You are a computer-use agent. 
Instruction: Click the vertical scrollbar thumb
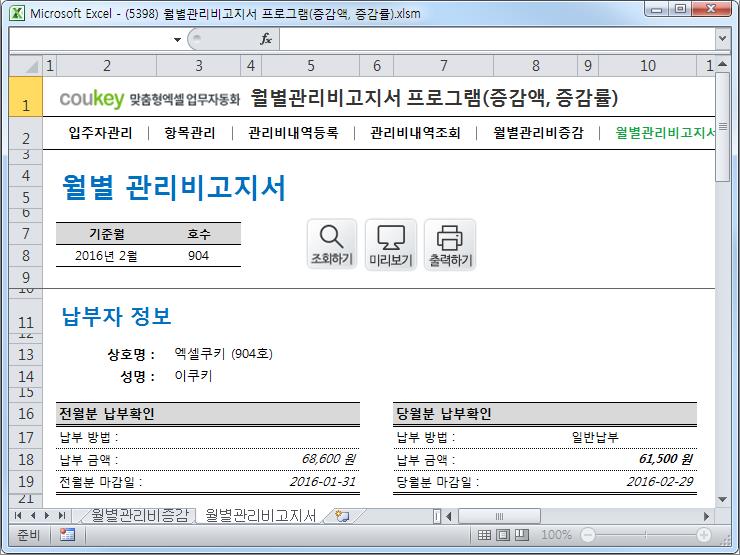coord(723,126)
